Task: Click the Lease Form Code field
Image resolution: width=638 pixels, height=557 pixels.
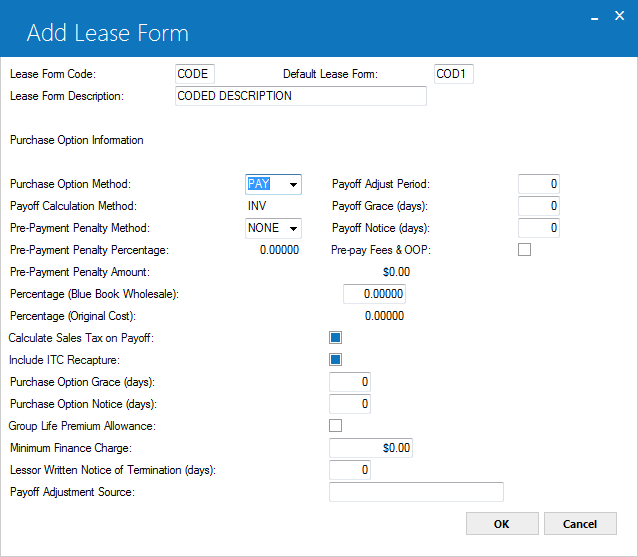Action: pyautogui.click(x=194, y=74)
